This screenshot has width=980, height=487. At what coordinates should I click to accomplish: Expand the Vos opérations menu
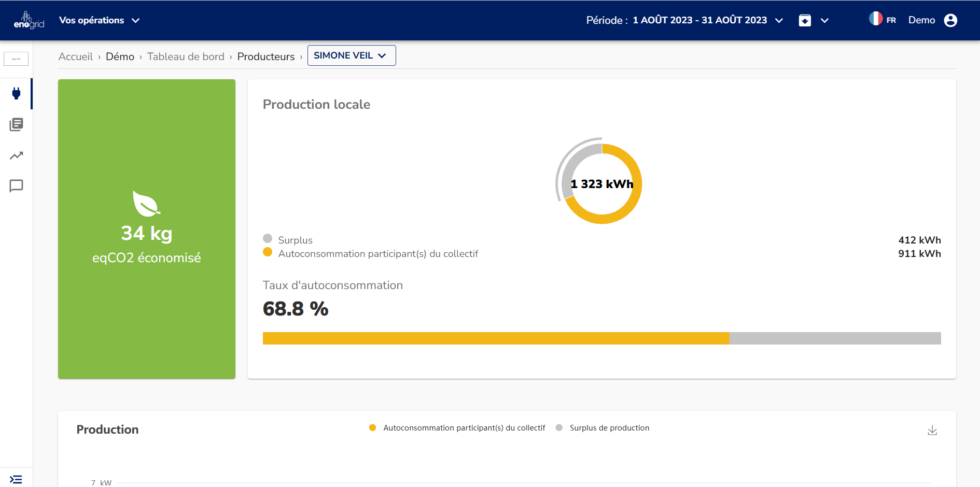click(x=99, y=20)
